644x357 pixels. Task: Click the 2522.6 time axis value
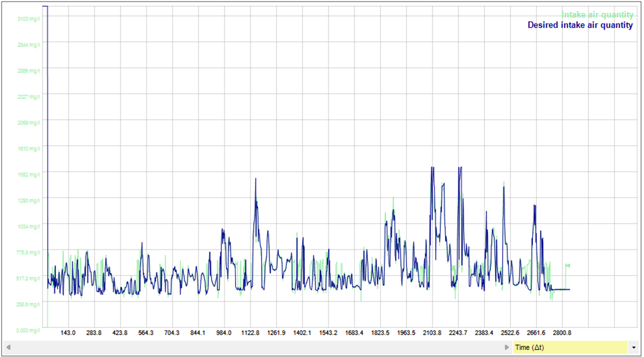pyautogui.click(x=510, y=333)
